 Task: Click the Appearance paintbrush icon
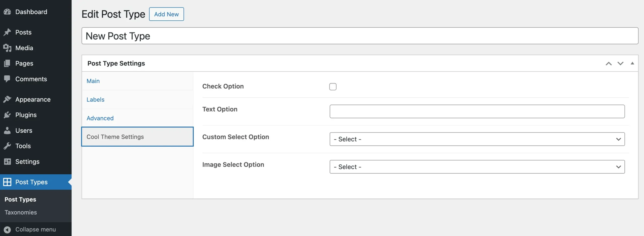click(x=7, y=99)
